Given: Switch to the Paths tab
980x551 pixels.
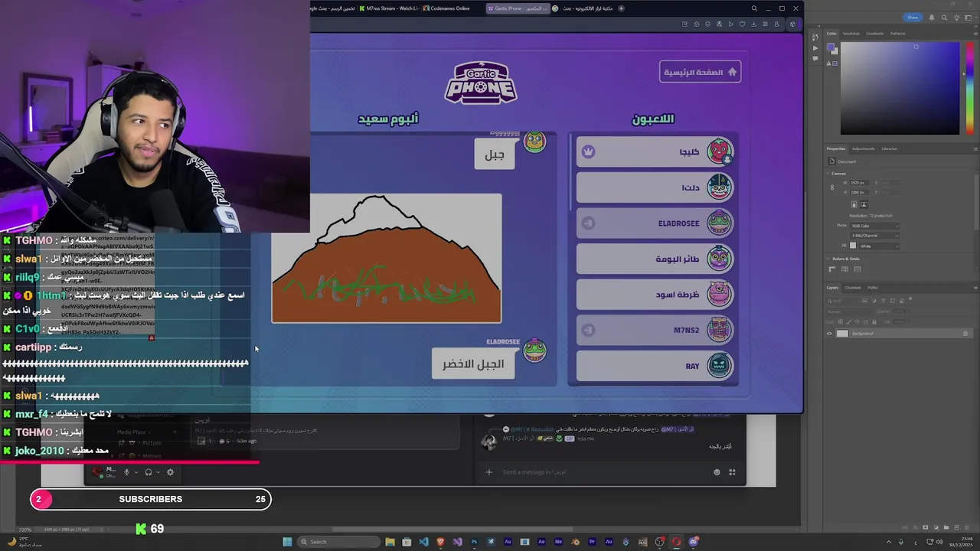Looking at the screenshot, I should 873,288.
